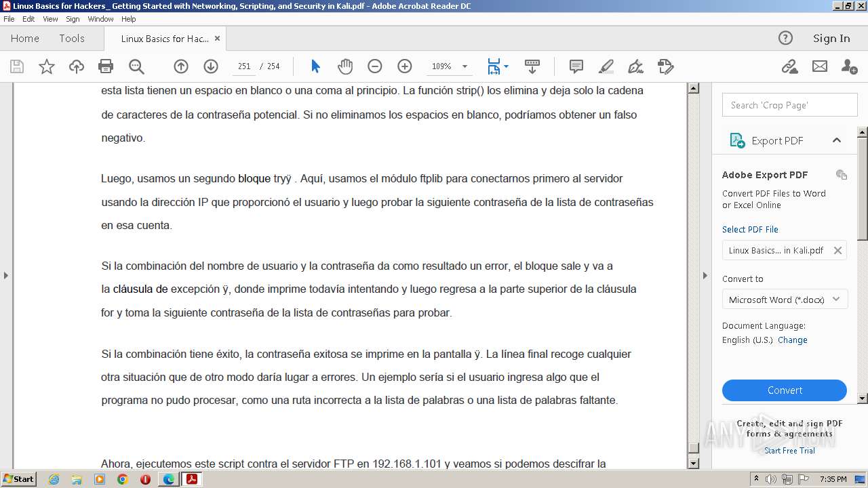Click the Search 'Crop Page' field

click(790, 105)
